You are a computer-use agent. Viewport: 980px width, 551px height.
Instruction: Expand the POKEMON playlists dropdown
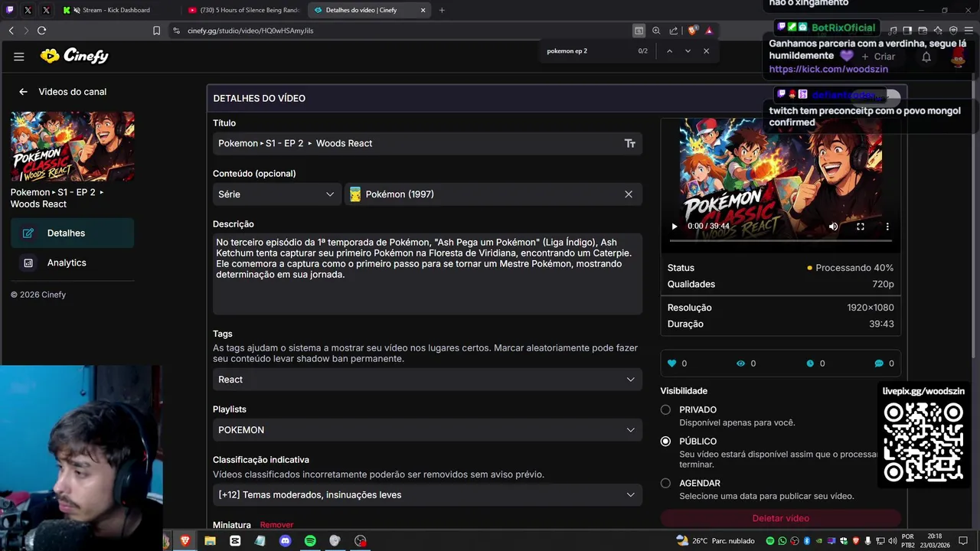[x=427, y=430]
